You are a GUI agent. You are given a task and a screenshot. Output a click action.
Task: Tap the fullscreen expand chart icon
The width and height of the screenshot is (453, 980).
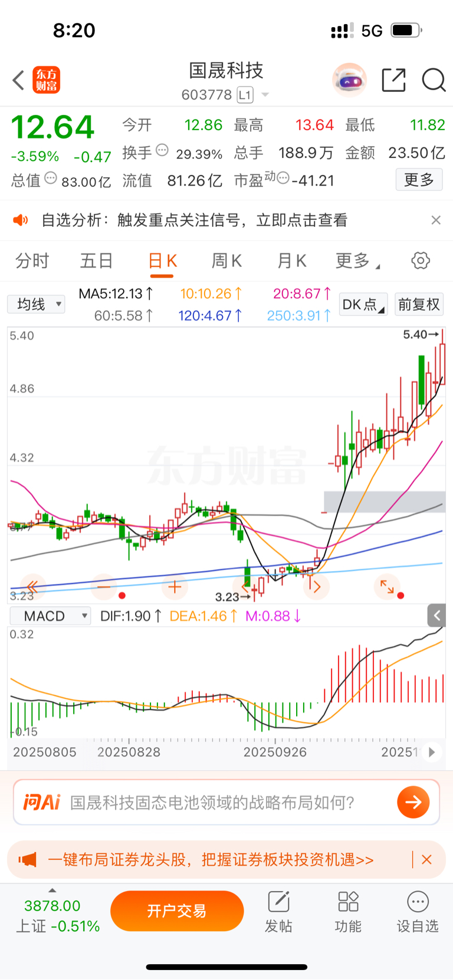click(387, 587)
